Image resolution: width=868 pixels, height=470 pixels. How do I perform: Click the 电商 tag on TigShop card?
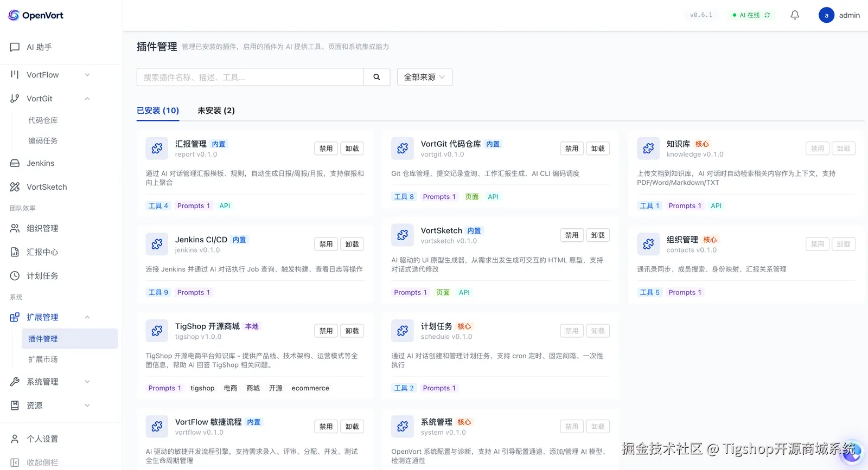click(231, 388)
